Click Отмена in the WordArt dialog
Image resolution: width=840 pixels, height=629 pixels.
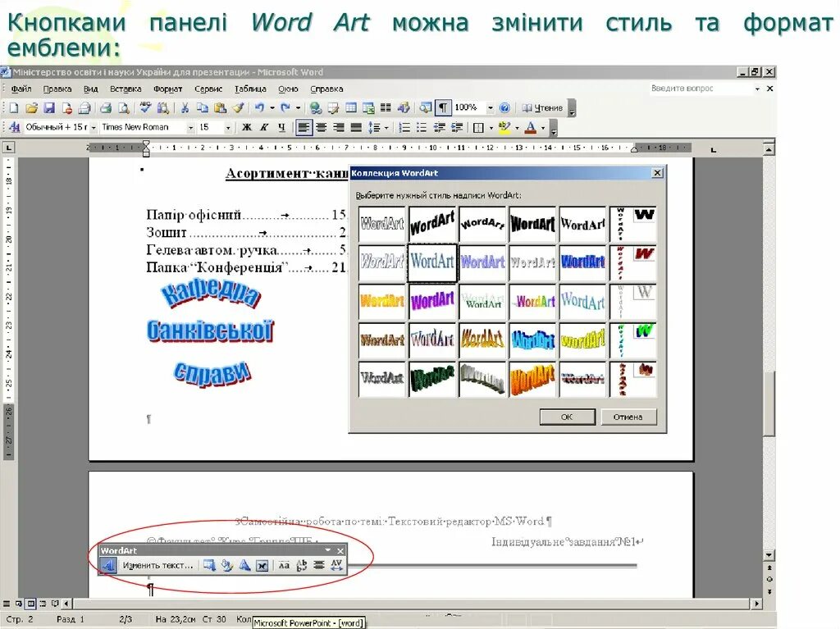coord(628,417)
